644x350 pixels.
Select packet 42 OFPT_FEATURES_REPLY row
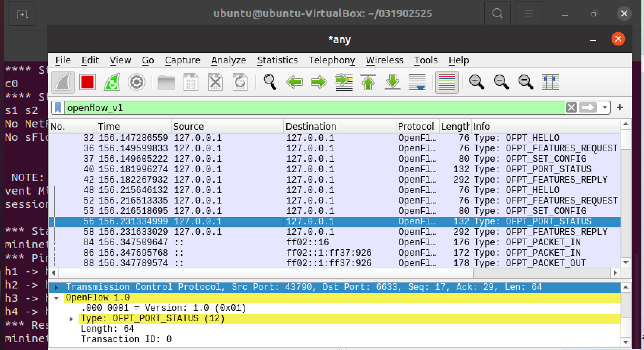[x=334, y=180]
